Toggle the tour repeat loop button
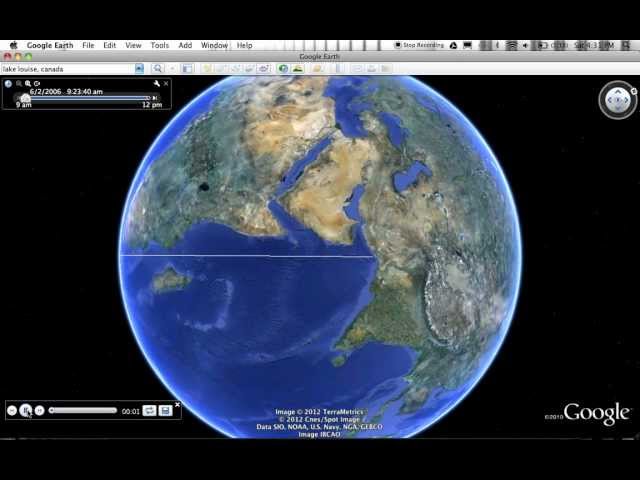Screen dimensions: 640x480 click(149, 411)
